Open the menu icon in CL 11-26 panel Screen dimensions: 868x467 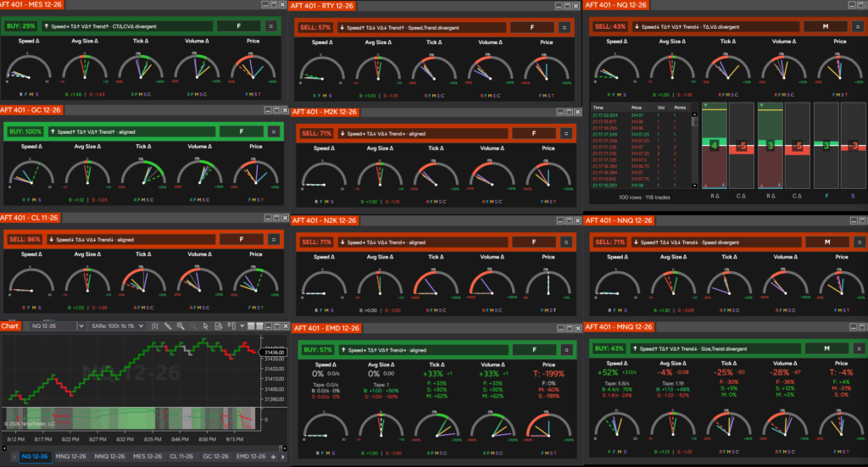click(274, 239)
